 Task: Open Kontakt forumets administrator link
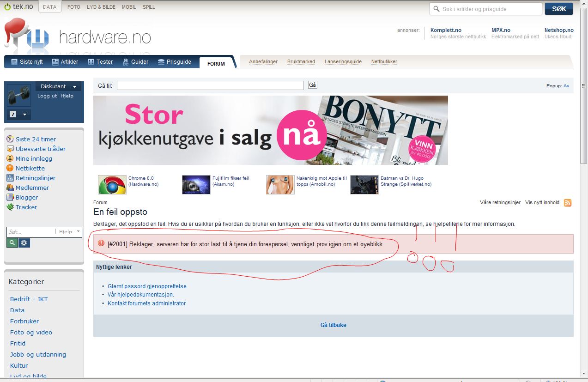pyautogui.click(x=147, y=303)
